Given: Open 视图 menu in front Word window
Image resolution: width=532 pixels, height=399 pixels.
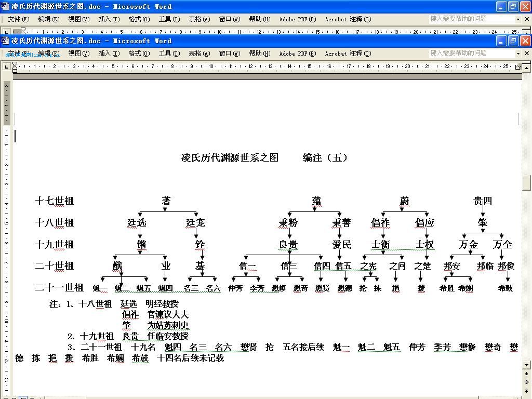Looking at the screenshot, I should [x=79, y=54].
